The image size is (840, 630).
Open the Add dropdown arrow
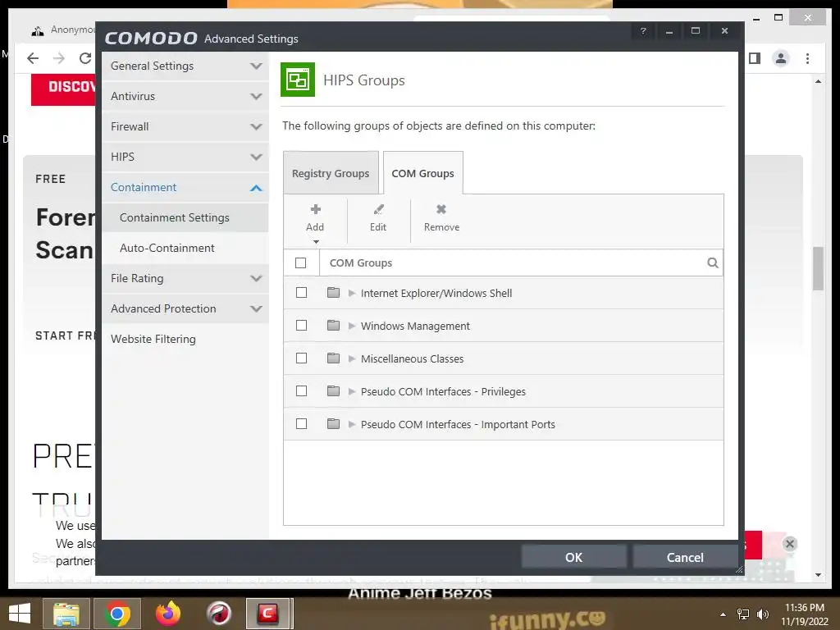[316, 242]
